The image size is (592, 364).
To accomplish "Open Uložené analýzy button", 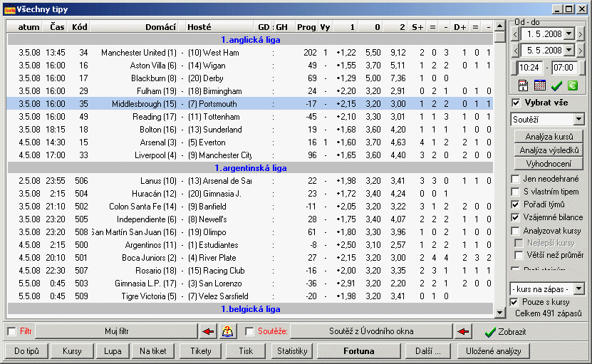I will (493, 351).
